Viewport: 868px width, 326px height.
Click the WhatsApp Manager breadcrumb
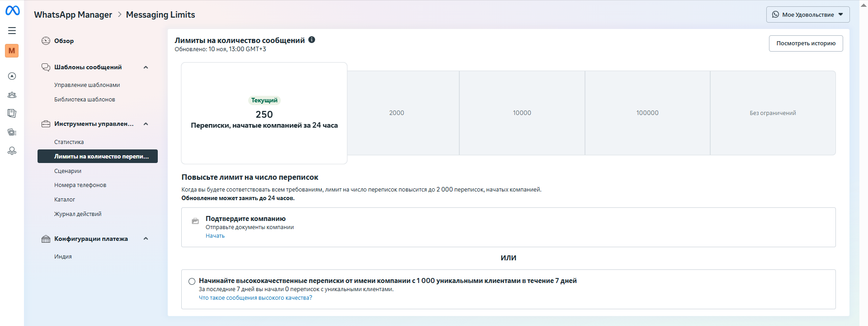click(x=73, y=14)
